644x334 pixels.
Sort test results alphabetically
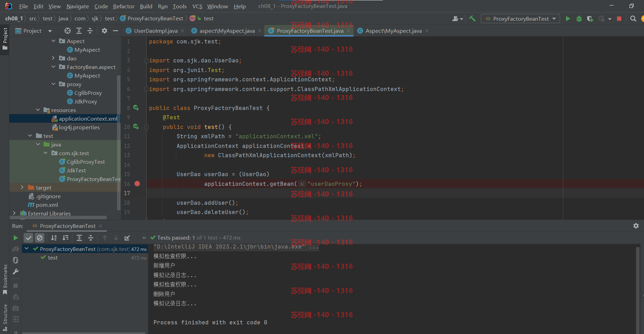coord(54,238)
